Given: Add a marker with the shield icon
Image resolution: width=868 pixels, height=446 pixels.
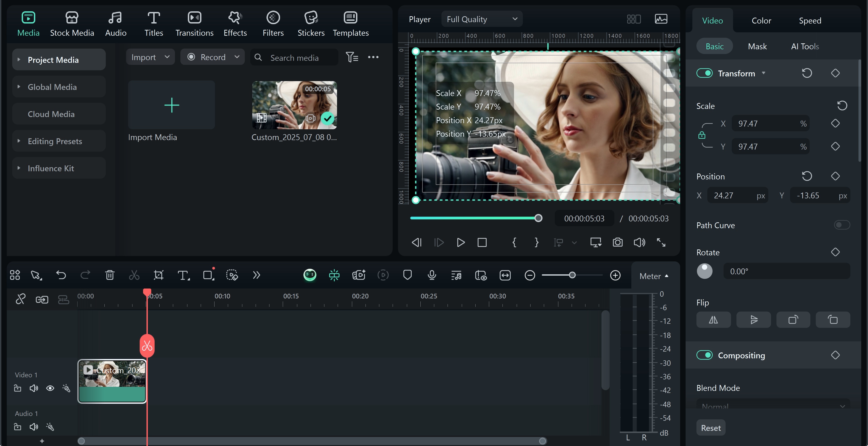Looking at the screenshot, I should (407, 275).
